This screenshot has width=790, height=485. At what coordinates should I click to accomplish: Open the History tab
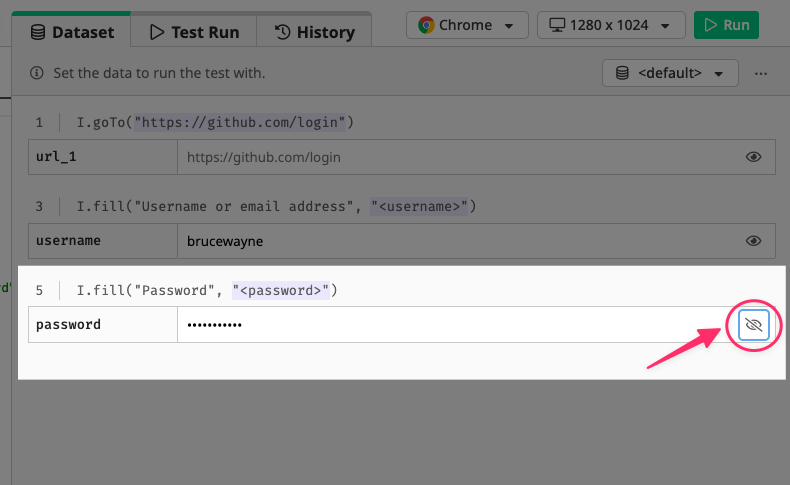pos(314,32)
